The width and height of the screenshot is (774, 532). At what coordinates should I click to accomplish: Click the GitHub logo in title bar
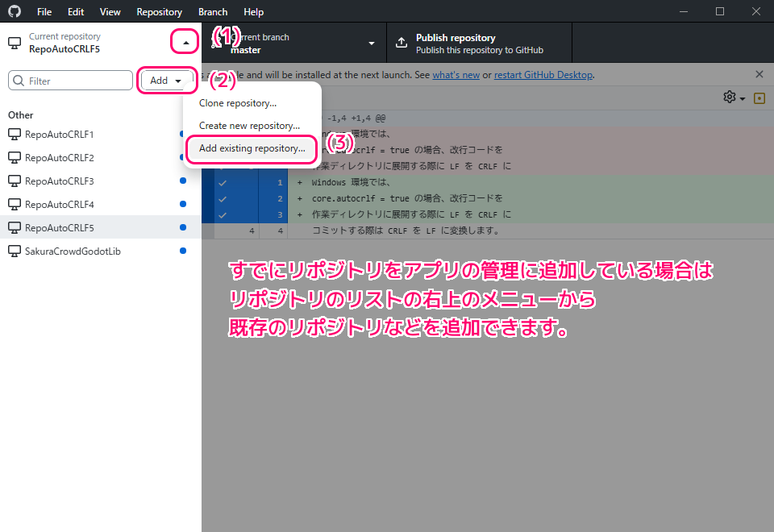[15, 12]
